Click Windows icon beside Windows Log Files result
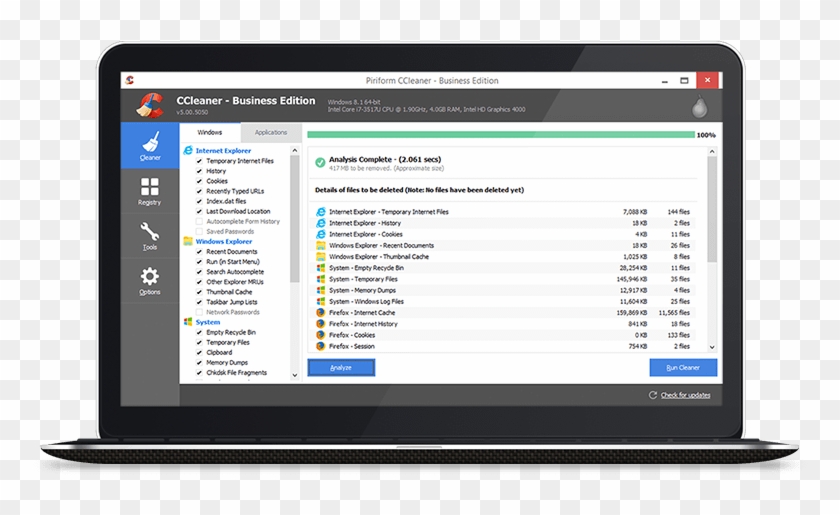The width and height of the screenshot is (840, 515). coord(320,302)
